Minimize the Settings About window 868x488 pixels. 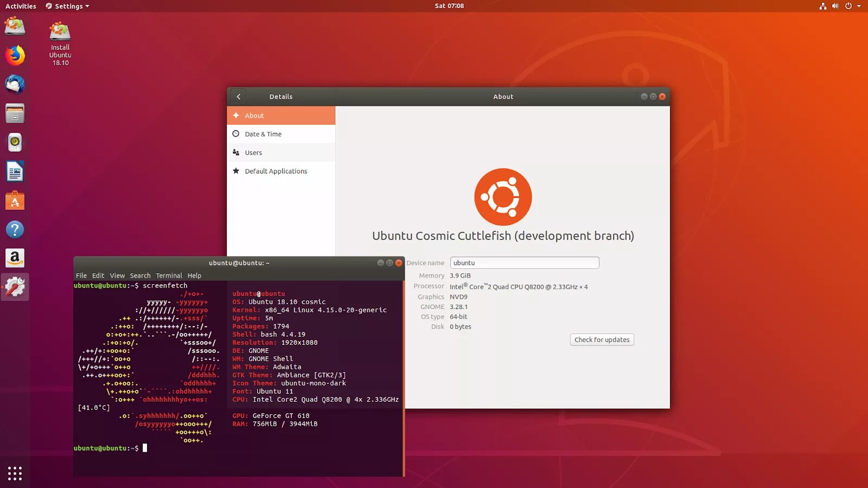pyautogui.click(x=644, y=97)
